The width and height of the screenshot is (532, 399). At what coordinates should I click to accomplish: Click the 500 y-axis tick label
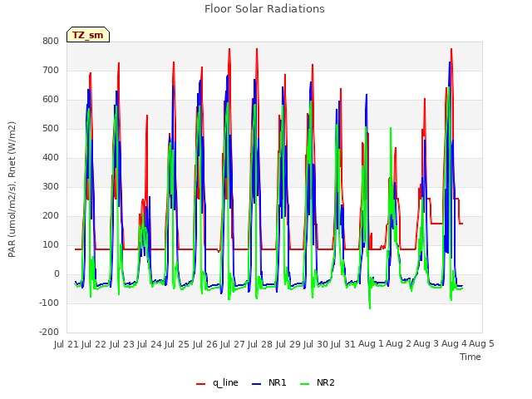51,128
